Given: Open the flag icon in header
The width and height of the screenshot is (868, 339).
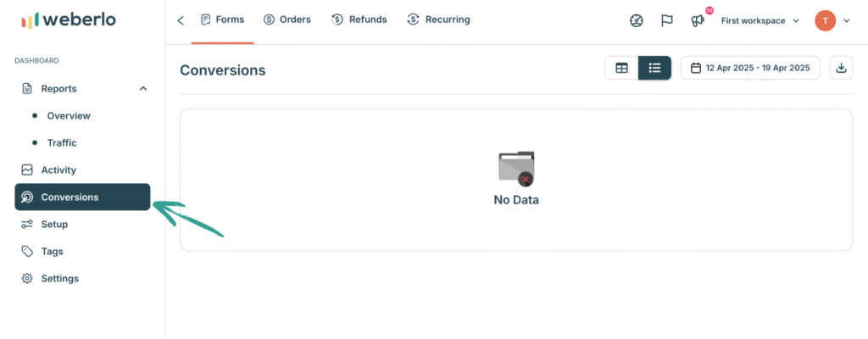Looking at the screenshot, I should (x=667, y=21).
